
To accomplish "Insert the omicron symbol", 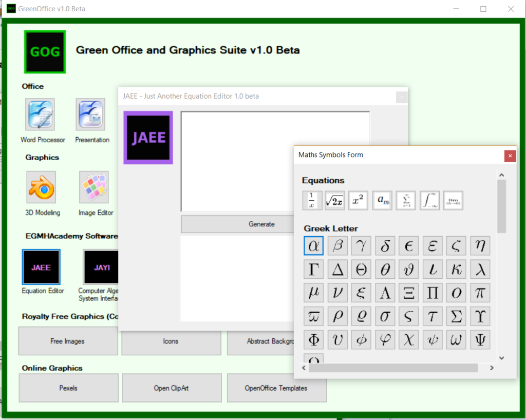I will tap(456, 293).
